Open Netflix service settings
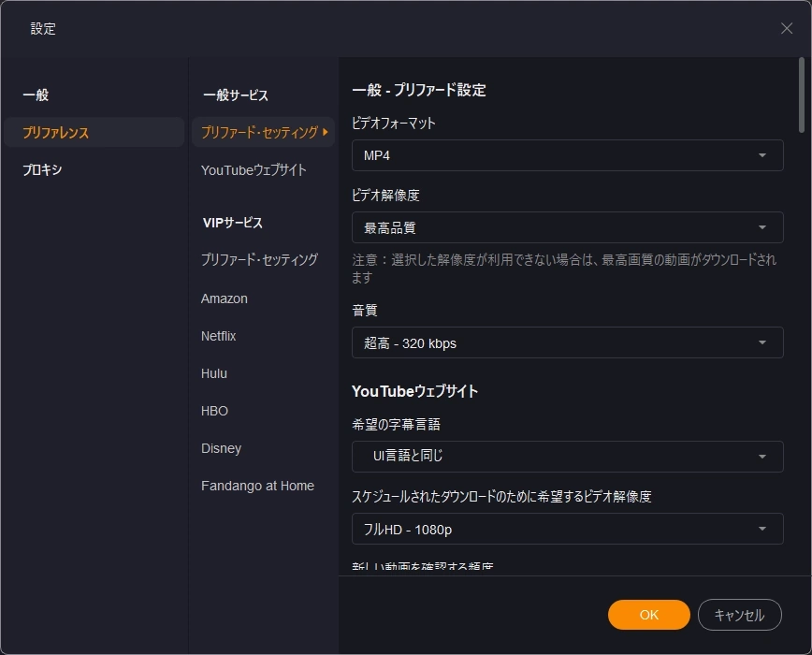Image resolution: width=812 pixels, height=655 pixels. point(219,336)
